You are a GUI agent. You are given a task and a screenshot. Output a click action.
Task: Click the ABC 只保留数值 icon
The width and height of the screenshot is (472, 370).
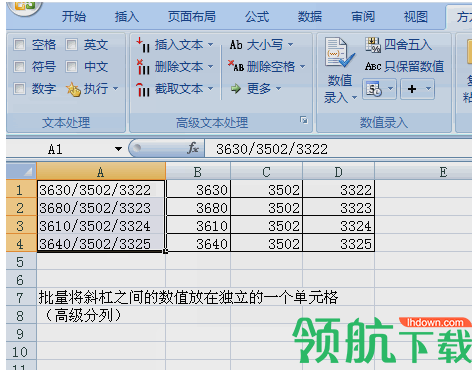(x=373, y=66)
